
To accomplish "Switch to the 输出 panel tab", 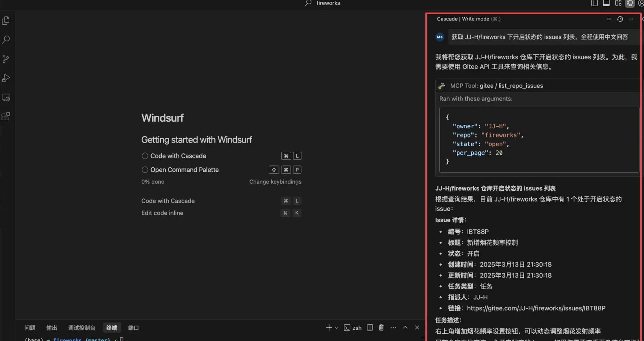I will 52,328.
